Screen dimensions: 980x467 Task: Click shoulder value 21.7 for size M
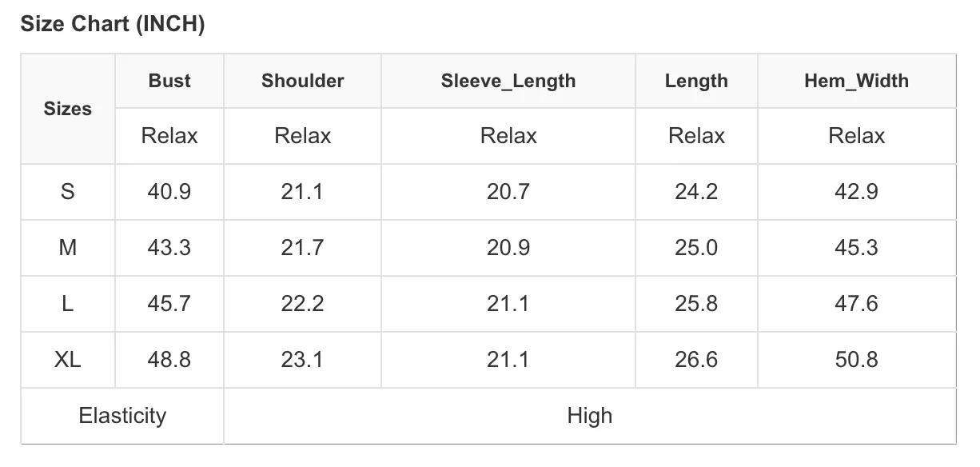coord(302,248)
